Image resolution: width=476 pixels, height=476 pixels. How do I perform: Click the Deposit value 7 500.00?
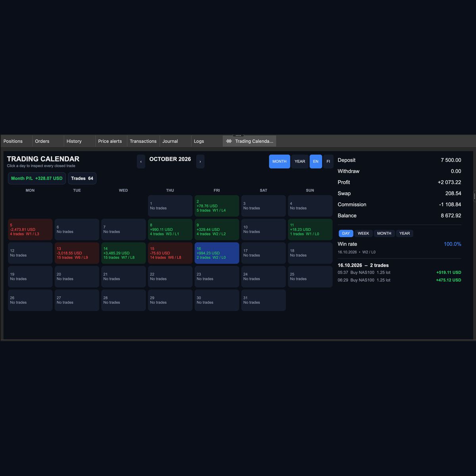click(x=451, y=160)
